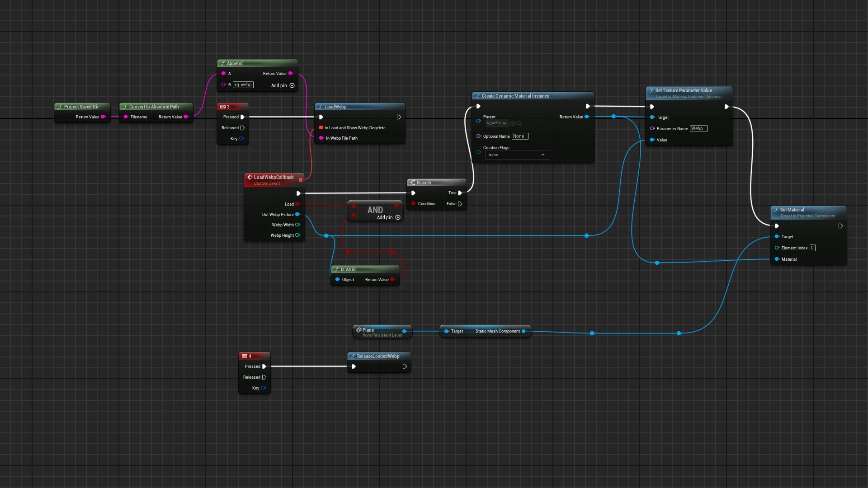Click the Add pin plus icon on Append node
The image size is (868, 488).
point(292,85)
